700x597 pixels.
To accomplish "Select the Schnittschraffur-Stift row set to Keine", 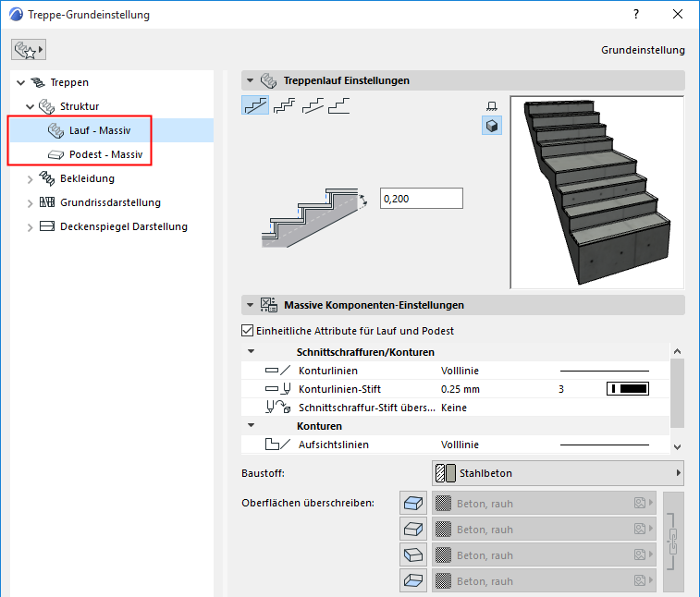I will pos(455,408).
